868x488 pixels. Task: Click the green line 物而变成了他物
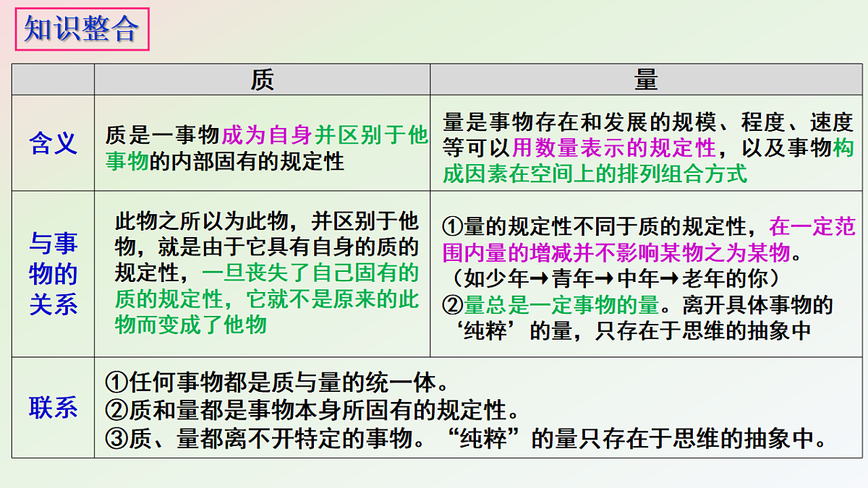[191, 324]
